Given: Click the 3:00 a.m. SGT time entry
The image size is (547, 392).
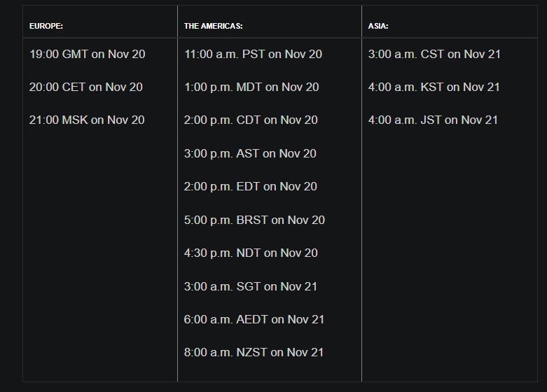Looking at the screenshot, I should 251,286.
